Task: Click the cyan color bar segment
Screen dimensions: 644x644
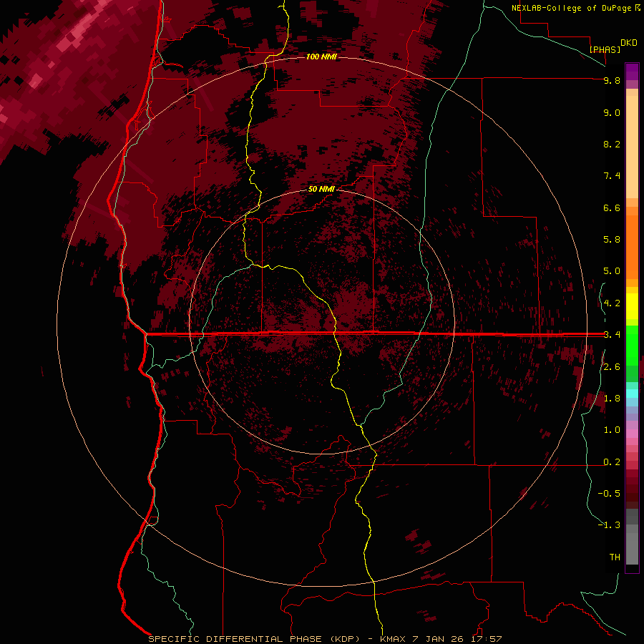Action: [x=632, y=394]
